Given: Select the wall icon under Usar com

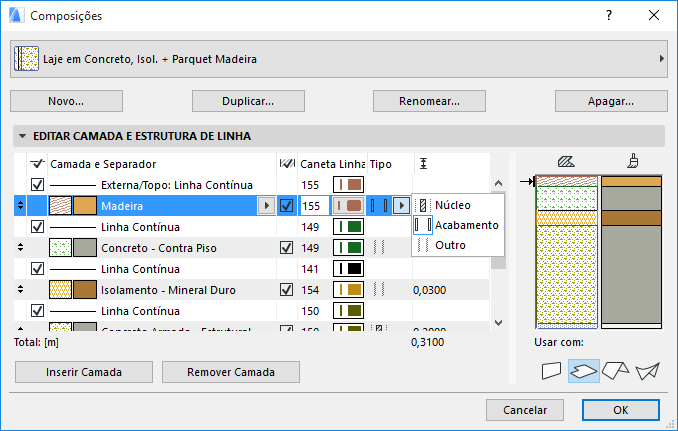Looking at the screenshot, I should click(x=552, y=370).
